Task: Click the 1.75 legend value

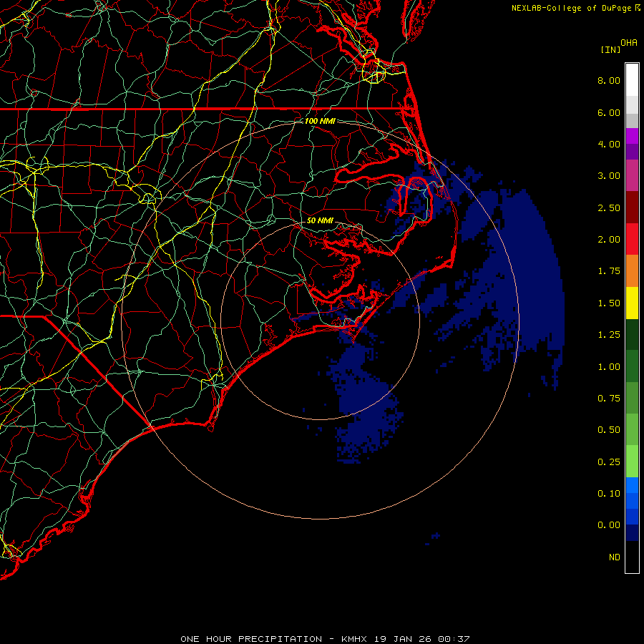Action: coord(609,271)
